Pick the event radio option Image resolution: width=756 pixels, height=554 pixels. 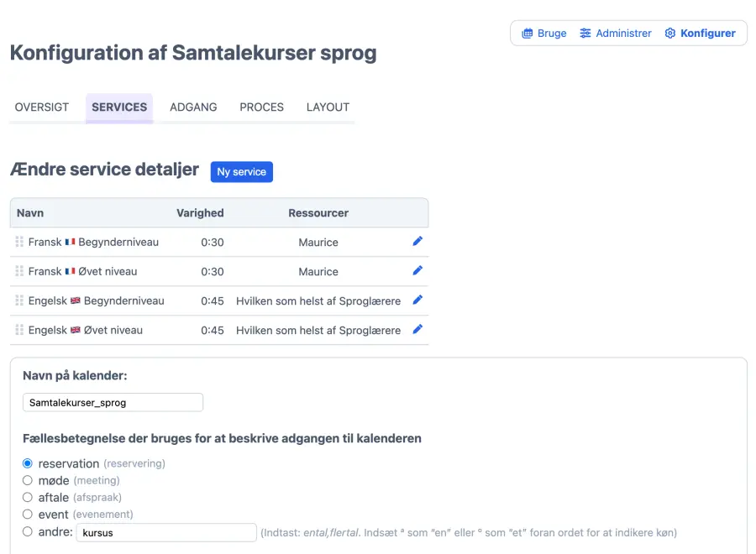[x=28, y=515]
